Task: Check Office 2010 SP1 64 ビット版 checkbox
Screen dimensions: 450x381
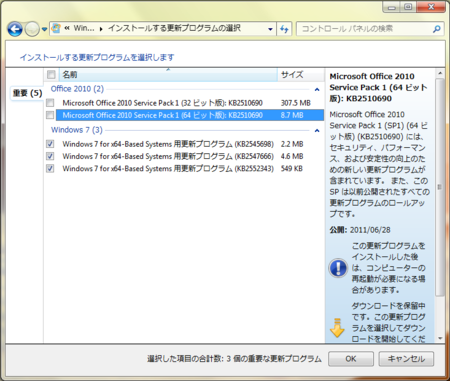Action: pyautogui.click(x=50, y=115)
